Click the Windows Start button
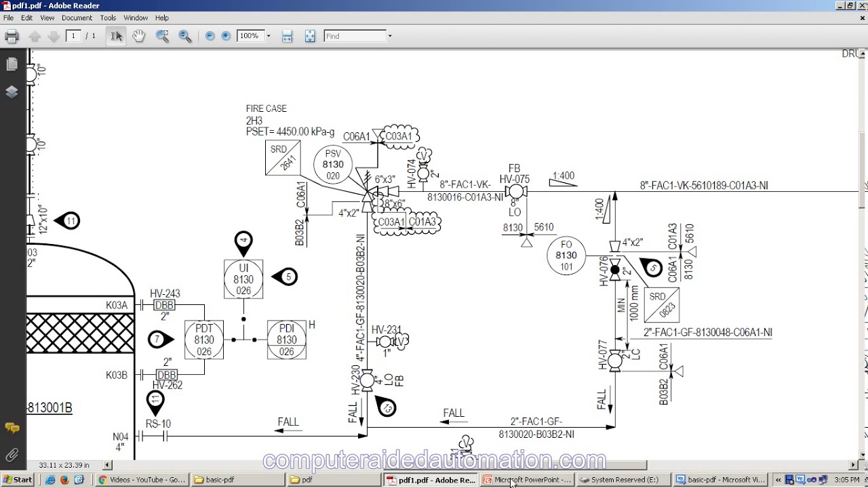 coord(18,480)
